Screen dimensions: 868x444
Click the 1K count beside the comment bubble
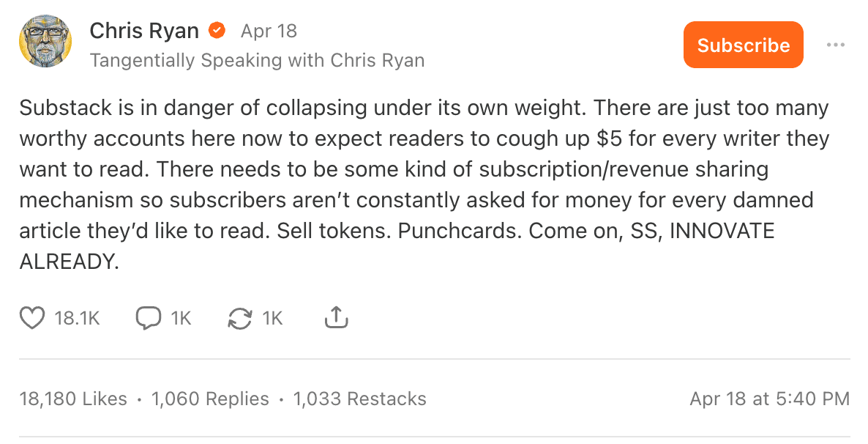point(181,318)
